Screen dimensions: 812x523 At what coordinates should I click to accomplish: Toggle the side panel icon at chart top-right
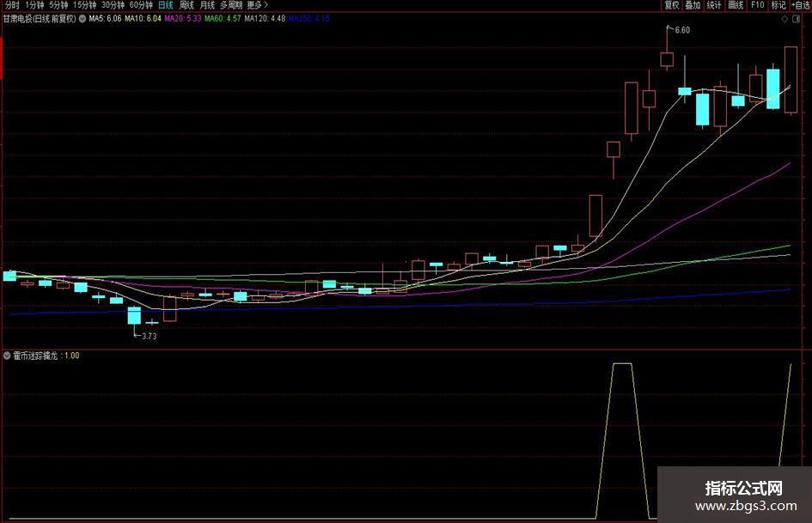click(796, 19)
